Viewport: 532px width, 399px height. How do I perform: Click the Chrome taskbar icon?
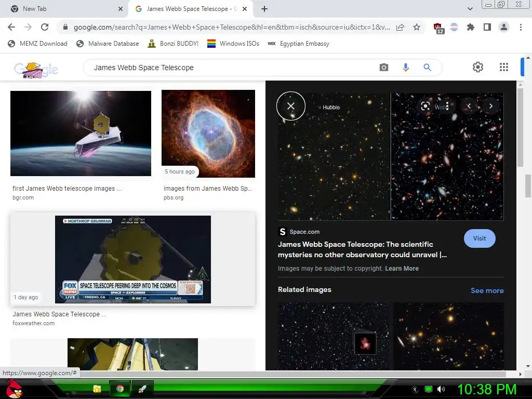click(x=120, y=389)
